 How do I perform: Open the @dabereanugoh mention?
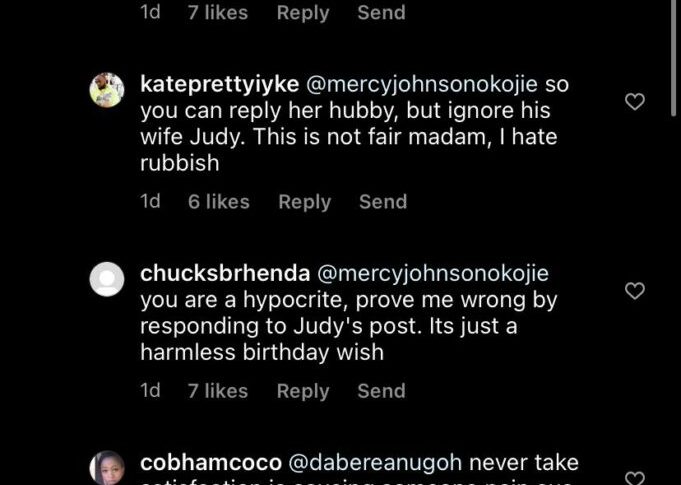point(375,463)
